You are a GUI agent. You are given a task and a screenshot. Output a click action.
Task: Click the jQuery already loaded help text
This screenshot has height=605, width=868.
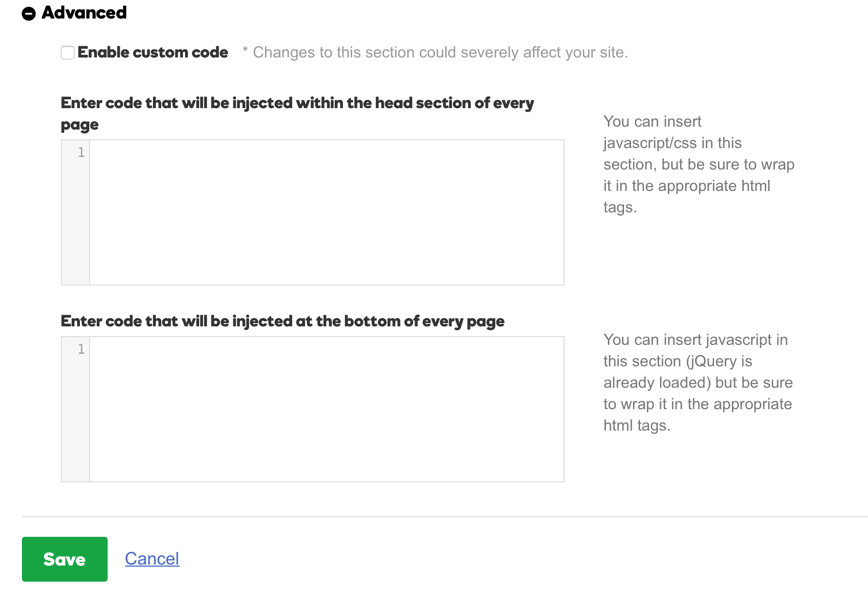point(698,383)
